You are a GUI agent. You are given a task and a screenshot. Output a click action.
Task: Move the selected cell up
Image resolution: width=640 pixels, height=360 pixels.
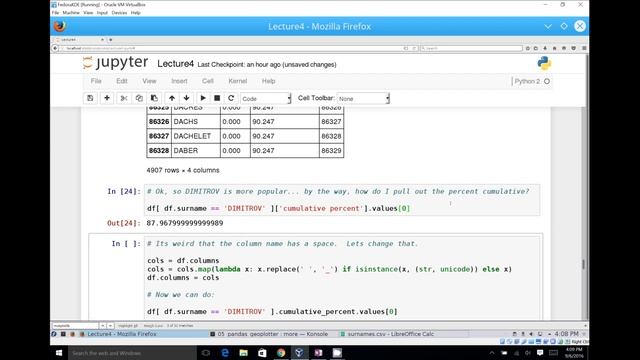point(172,98)
